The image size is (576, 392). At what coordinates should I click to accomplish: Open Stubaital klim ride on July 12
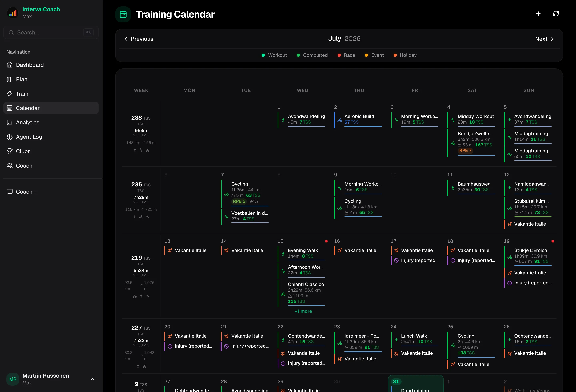pos(528,207)
